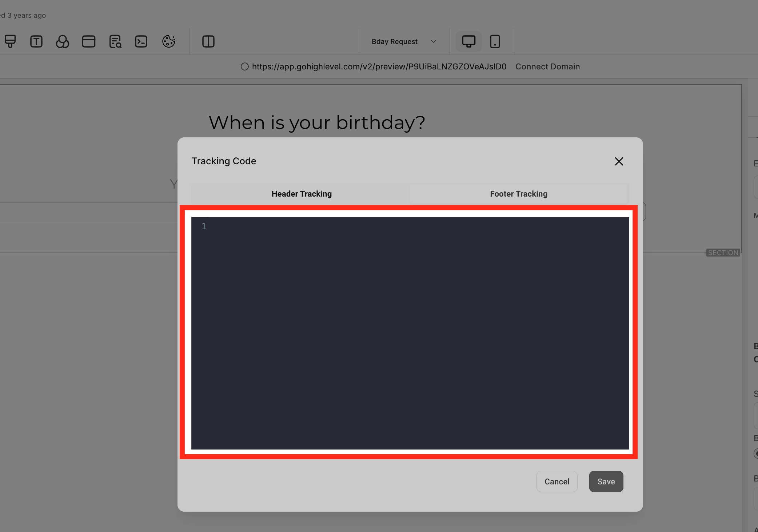Cancel the Tracking Code dialog
This screenshot has width=758, height=532.
point(556,481)
